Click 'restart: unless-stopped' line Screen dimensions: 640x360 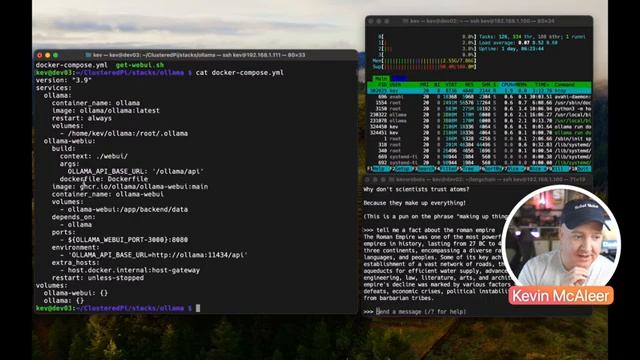[98, 278]
